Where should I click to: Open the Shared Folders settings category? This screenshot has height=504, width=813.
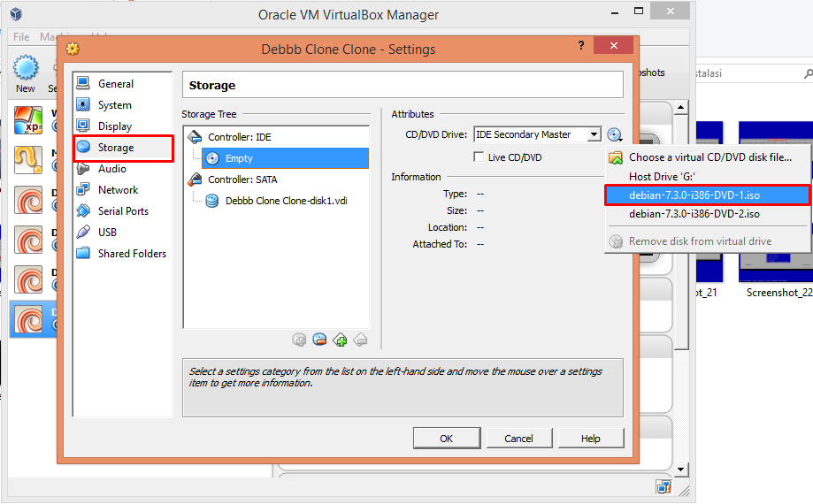[122, 253]
